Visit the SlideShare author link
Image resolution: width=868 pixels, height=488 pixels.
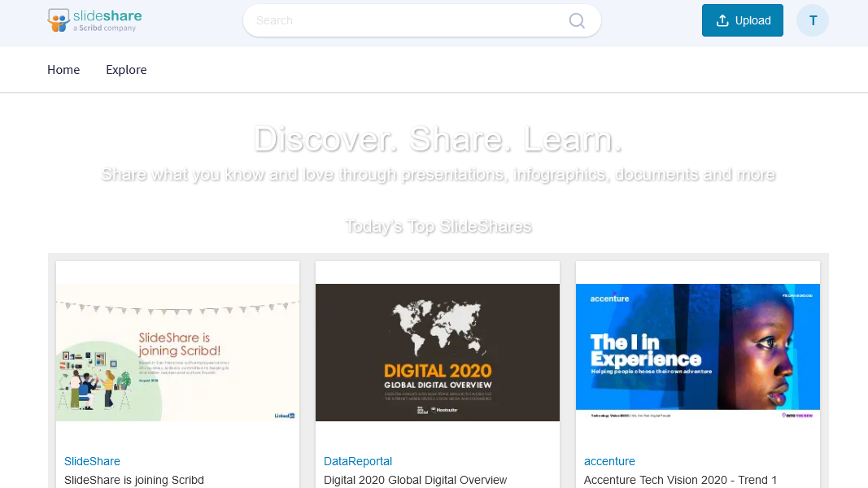92,461
